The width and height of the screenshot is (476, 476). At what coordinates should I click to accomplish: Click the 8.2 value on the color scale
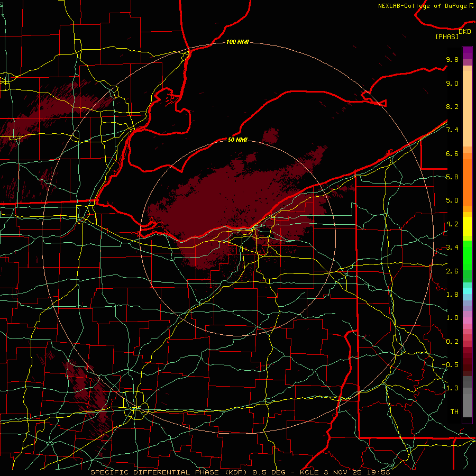452,106
